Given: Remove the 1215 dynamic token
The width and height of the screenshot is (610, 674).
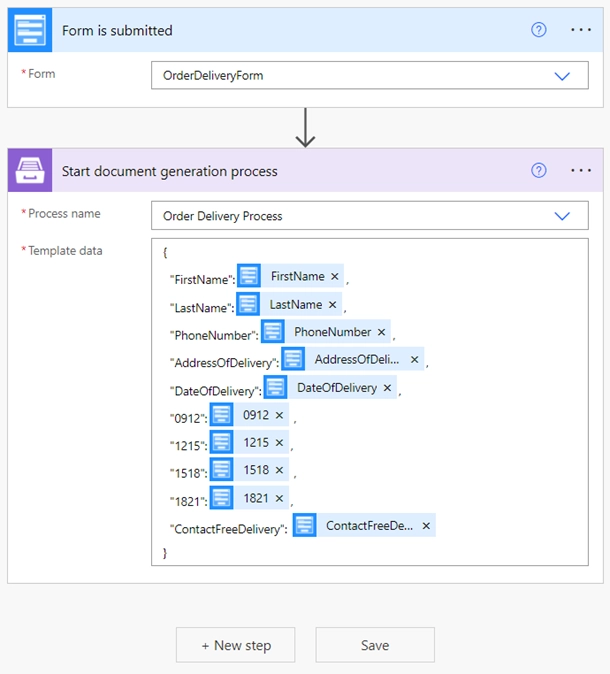Looking at the screenshot, I should coord(279,443).
